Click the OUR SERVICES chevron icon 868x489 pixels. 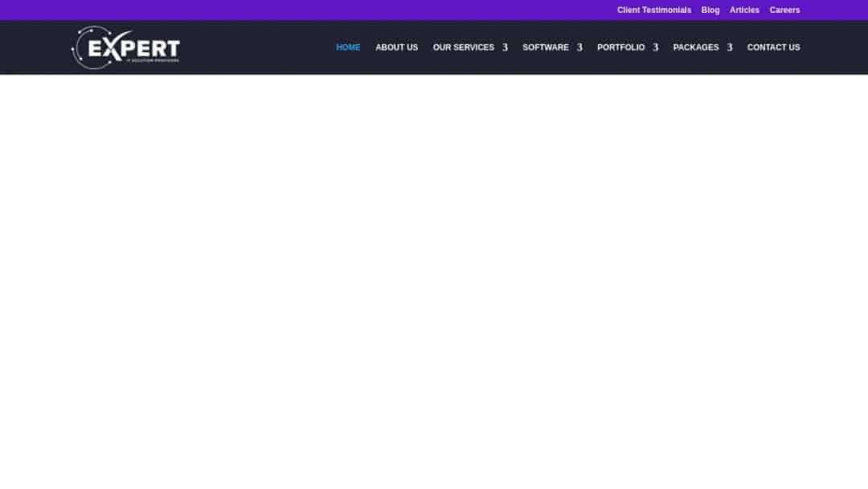coord(505,47)
